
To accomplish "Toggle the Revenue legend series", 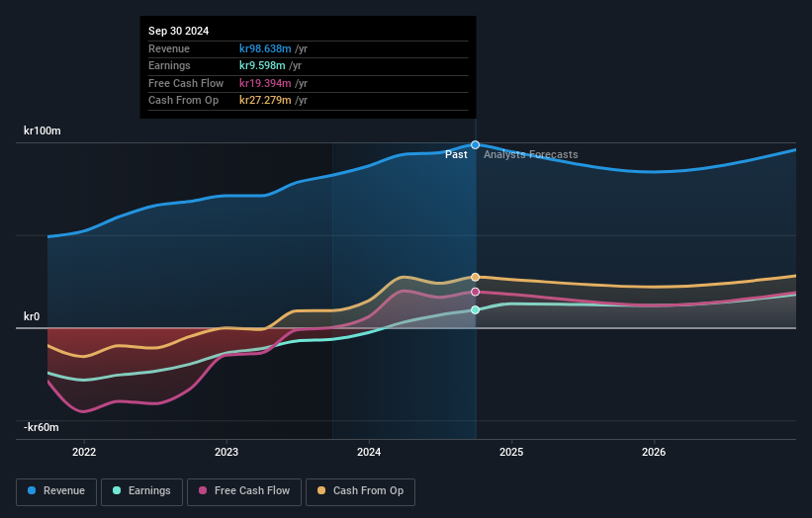I will [x=56, y=491].
